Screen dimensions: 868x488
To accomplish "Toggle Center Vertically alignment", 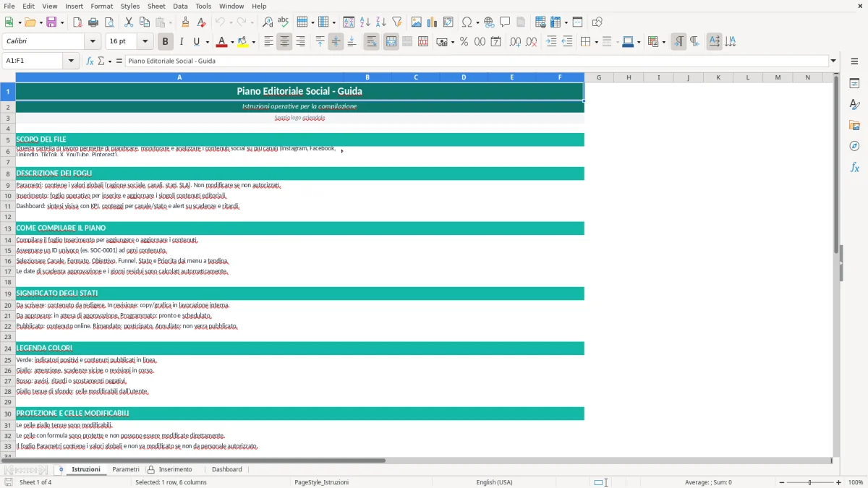I will point(336,42).
